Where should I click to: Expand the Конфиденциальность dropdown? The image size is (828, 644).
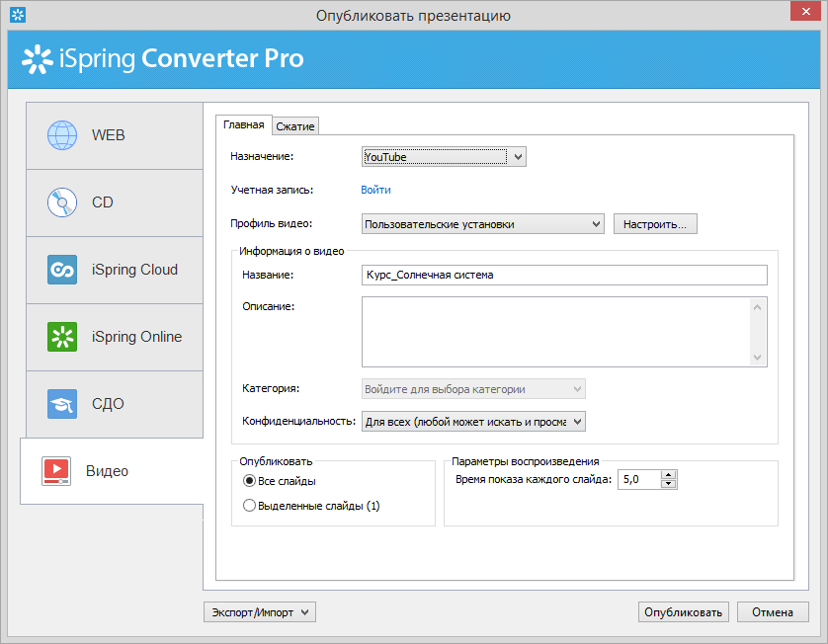click(473, 421)
